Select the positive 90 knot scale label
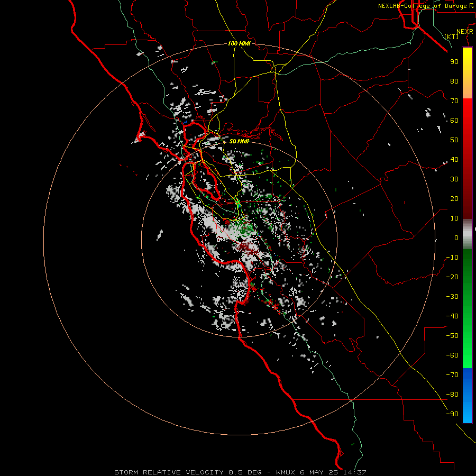The width and height of the screenshot is (476, 476). coord(454,62)
